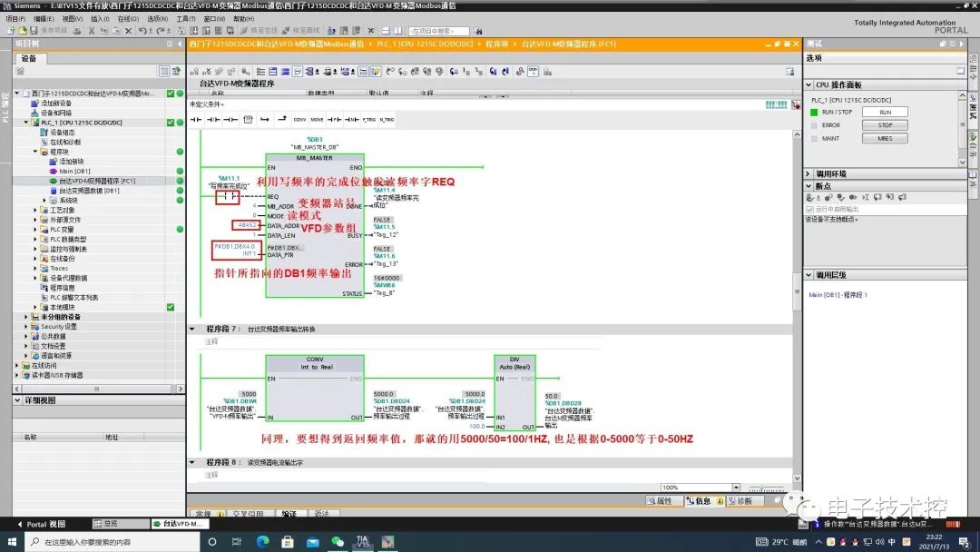Image resolution: width=980 pixels, height=552 pixels.
Task: Open Main [OB1] in the project tree
Action: 74,172
